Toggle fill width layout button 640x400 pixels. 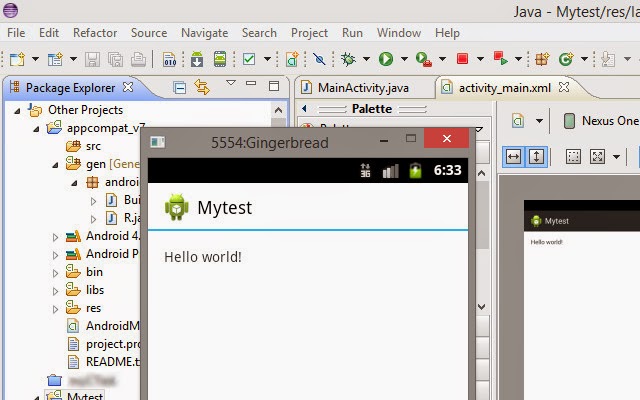point(513,156)
